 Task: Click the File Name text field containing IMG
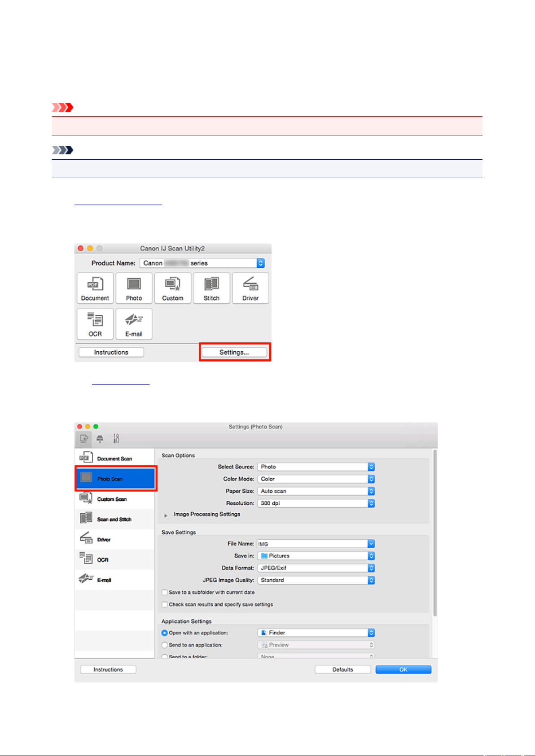[312, 544]
